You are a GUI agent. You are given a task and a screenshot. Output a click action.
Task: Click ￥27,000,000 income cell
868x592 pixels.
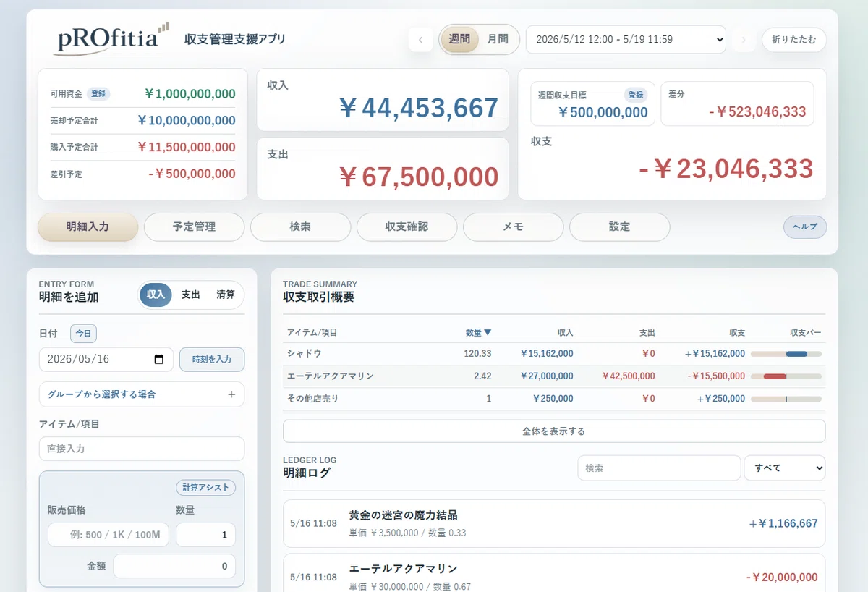pos(547,376)
